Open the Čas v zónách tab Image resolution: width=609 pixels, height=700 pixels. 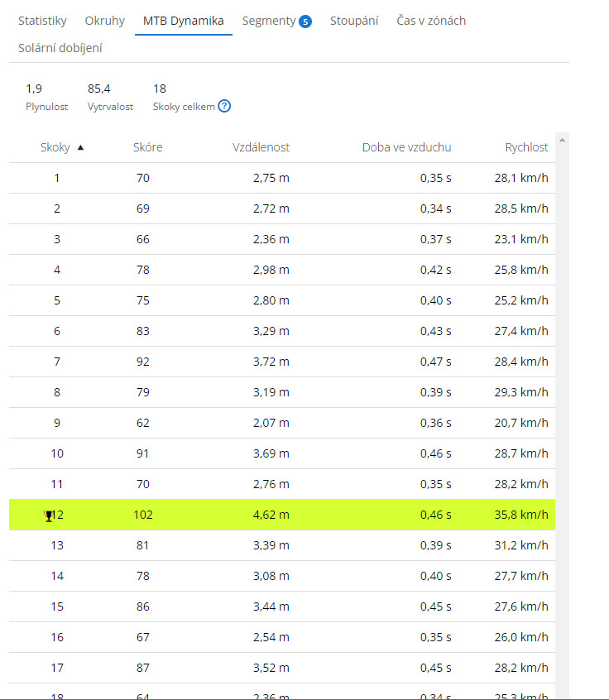click(x=430, y=21)
